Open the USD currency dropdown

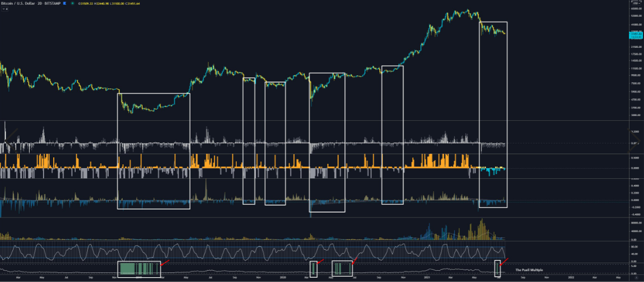click(x=636, y=3)
